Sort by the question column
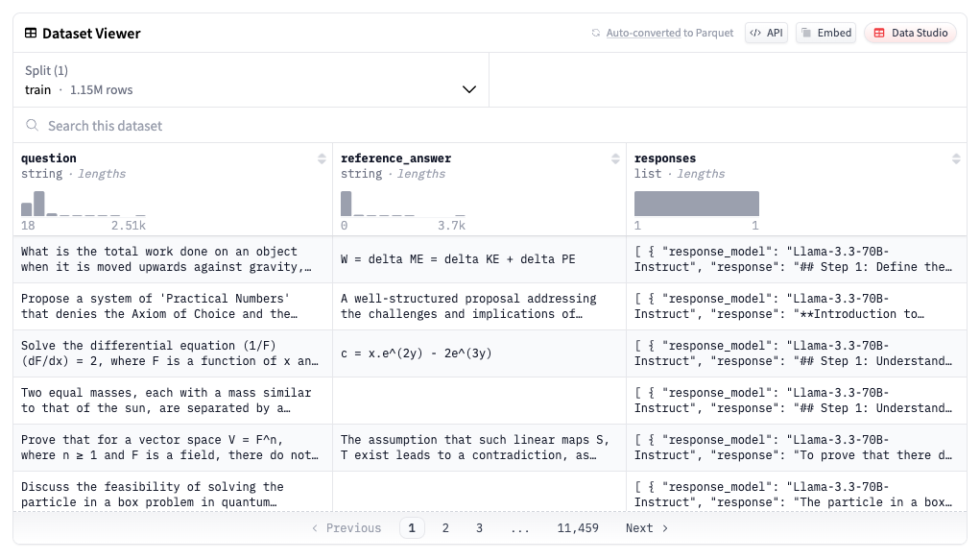 pyautogui.click(x=322, y=158)
